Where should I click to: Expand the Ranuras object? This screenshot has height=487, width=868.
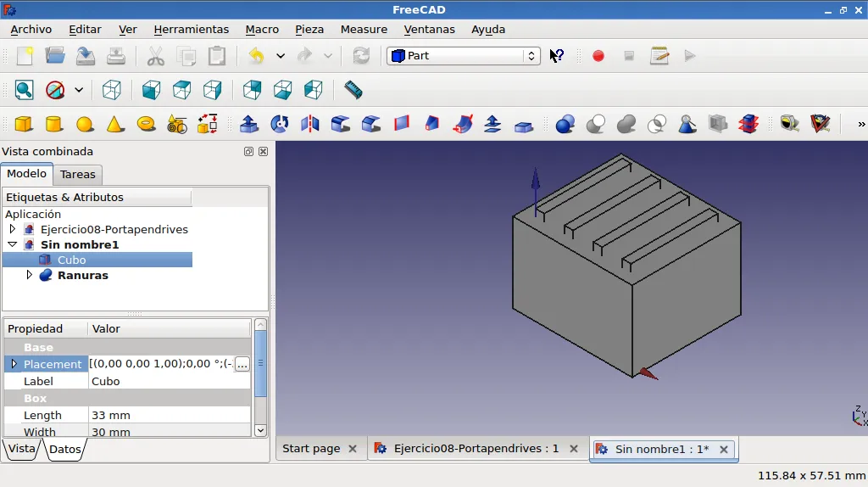point(29,275)
